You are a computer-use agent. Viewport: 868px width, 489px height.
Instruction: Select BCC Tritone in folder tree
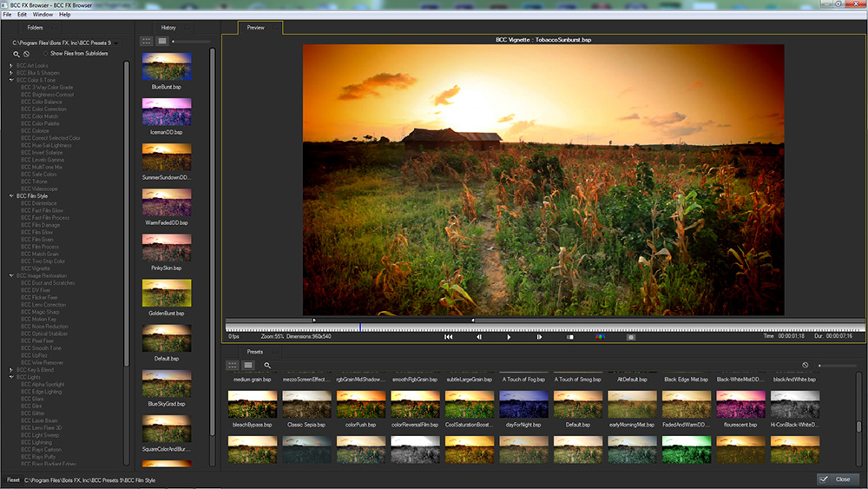click(x=35, y=182)
